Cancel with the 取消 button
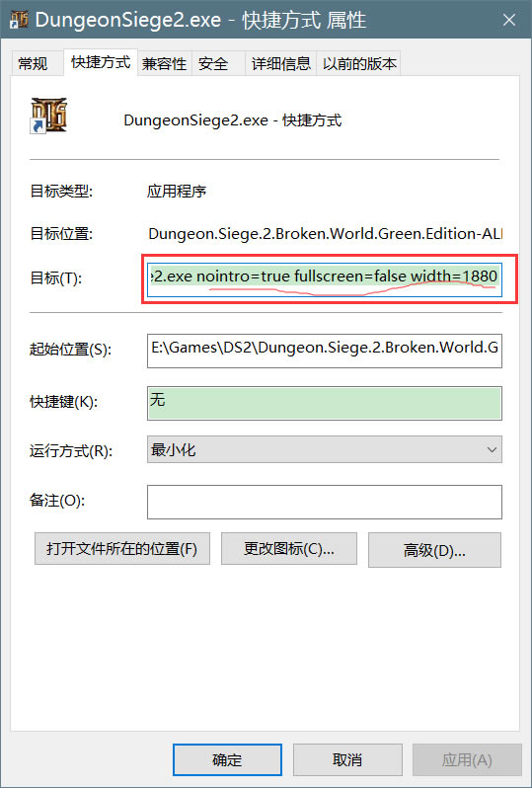The height and width of the screenshot is (788, 532). pos(347,760)
